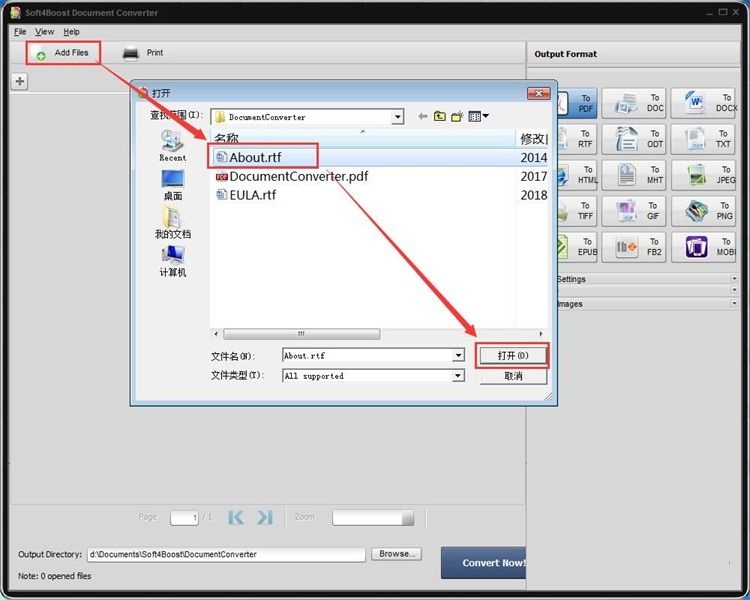Open the File menu
750x600 pixels.
click(20, 32)
